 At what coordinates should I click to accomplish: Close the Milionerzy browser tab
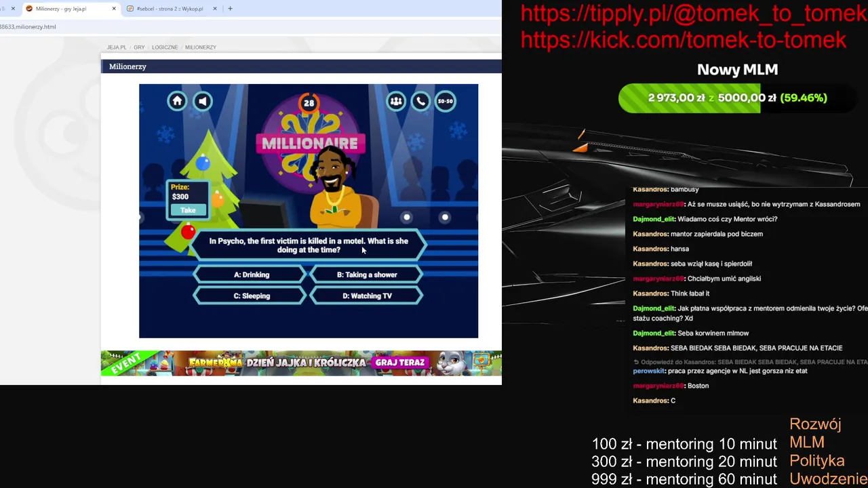(x=114, y=9)
